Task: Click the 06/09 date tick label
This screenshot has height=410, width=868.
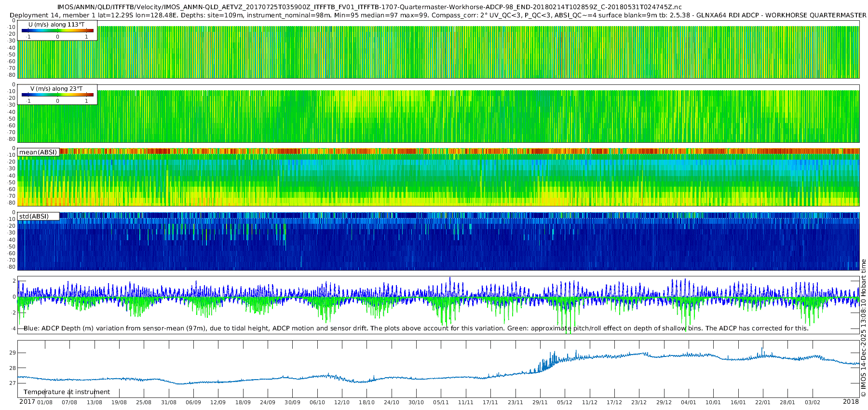Action: (193, 402)
